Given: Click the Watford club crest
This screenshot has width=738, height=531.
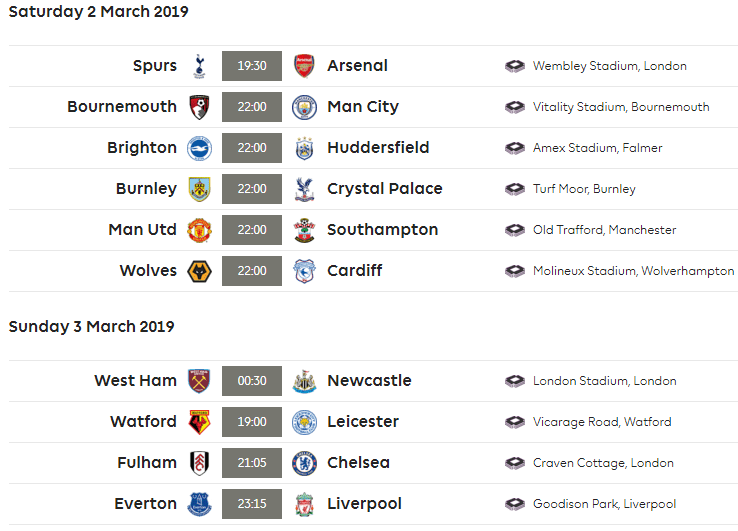Looking at the screenshot, I should click(x=199, y=422).
